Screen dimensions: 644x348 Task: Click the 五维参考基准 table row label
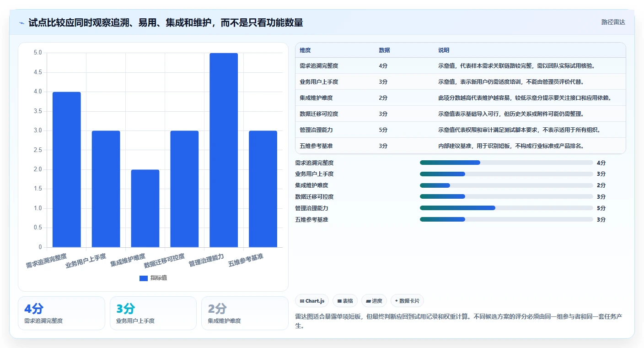coord(316,146)
